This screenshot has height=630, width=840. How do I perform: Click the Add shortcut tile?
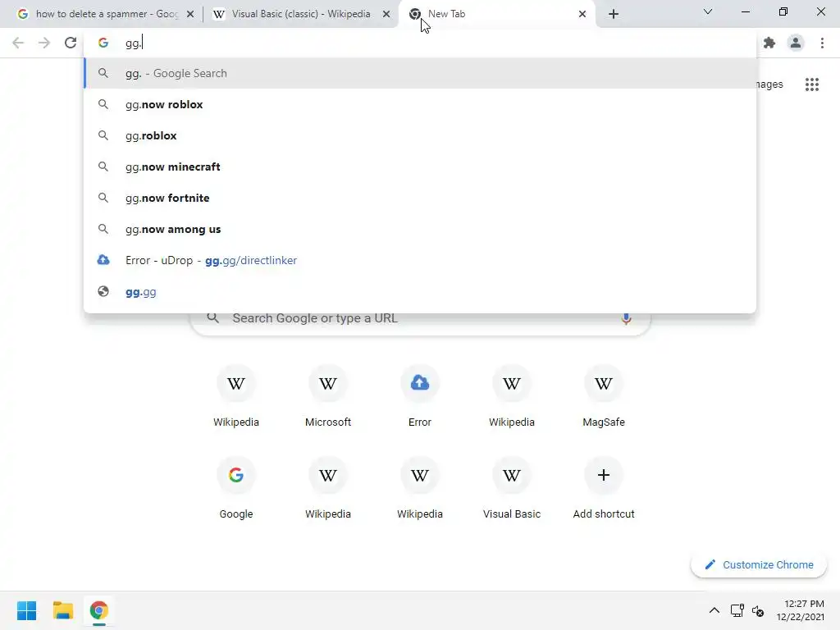click(604, 488)
